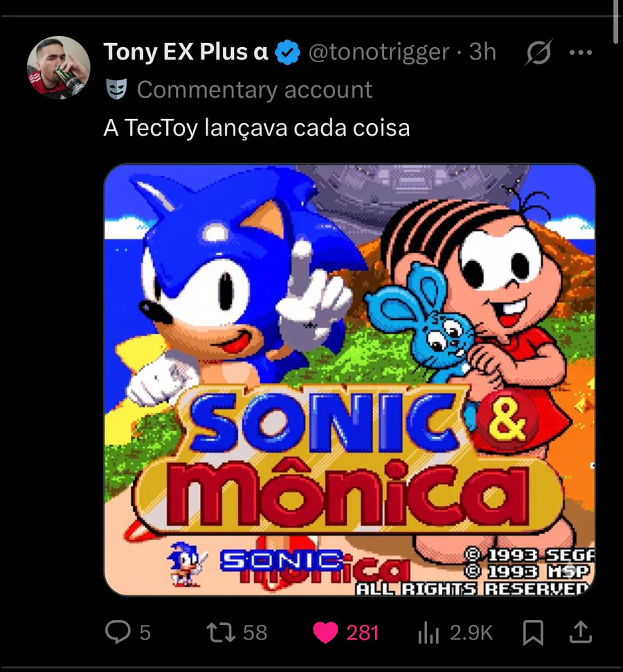Click the display name Tony EX Plus α
Image resolution: width=623 pixels, height=672 pixels.
[186, 52]
